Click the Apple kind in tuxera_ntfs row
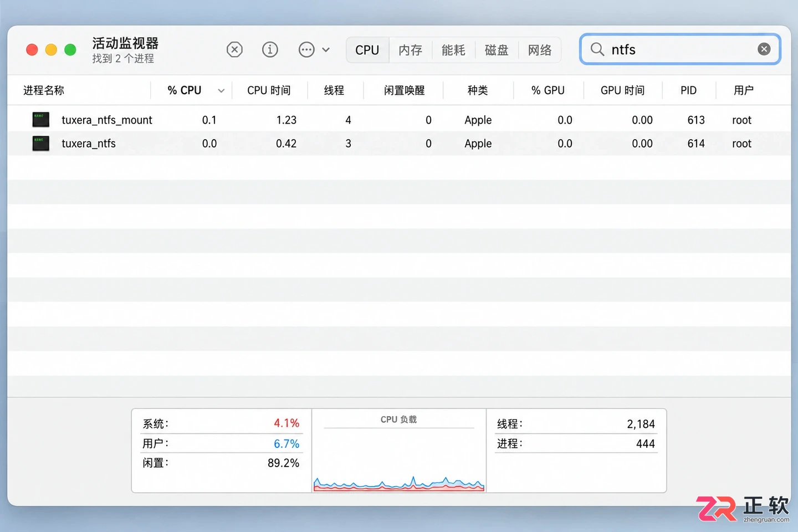Image resolution: width=798 pixels, height=532 pixels. (x=478, y=144)
